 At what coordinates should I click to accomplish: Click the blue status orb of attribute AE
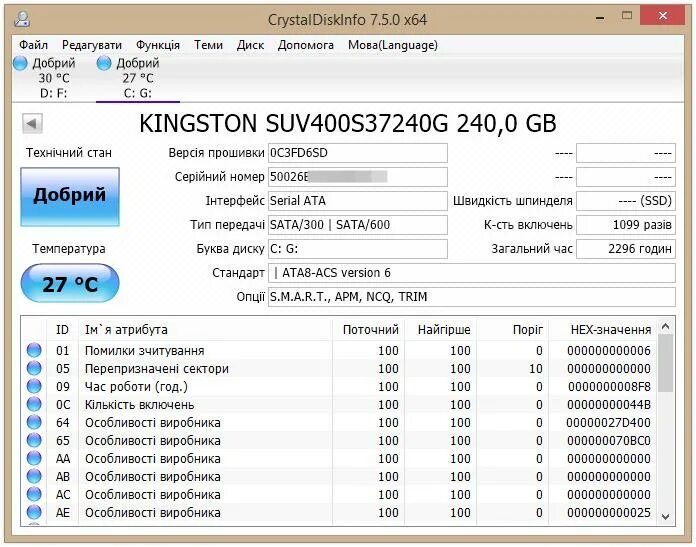coord(34,512)
